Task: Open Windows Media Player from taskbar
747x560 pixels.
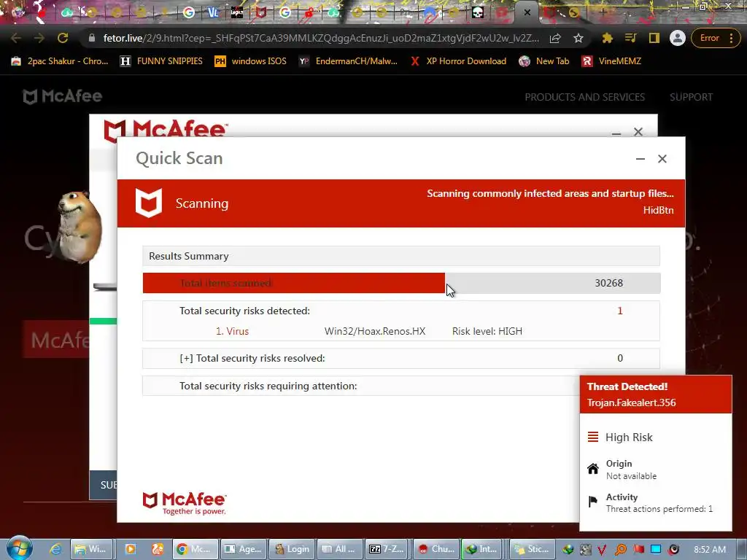Action: (x=130, y=549)
